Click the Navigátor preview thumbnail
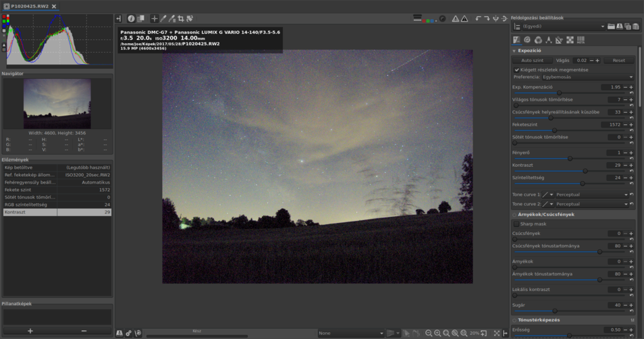 57,104
